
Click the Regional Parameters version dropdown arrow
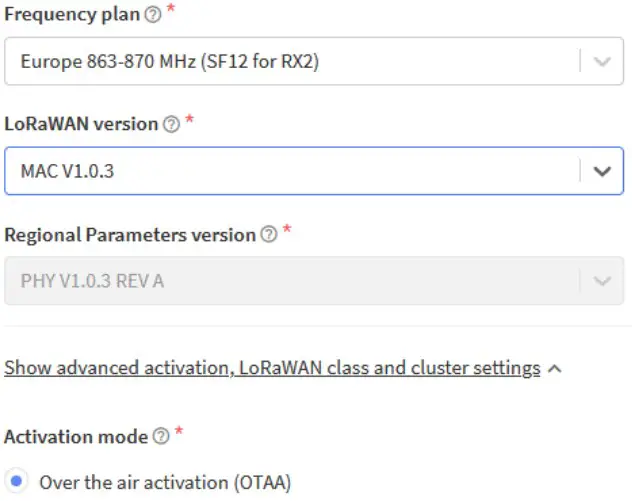601,281
